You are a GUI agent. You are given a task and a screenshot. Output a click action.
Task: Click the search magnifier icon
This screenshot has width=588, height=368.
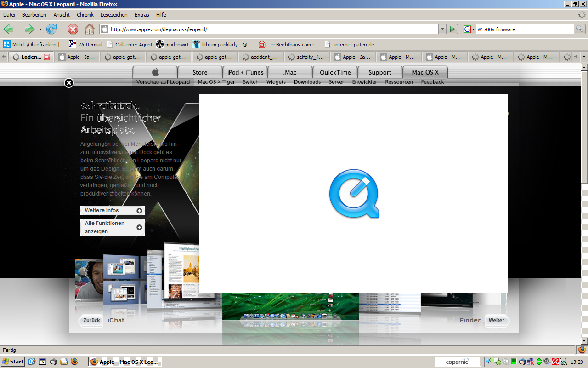tap(580, 29)
